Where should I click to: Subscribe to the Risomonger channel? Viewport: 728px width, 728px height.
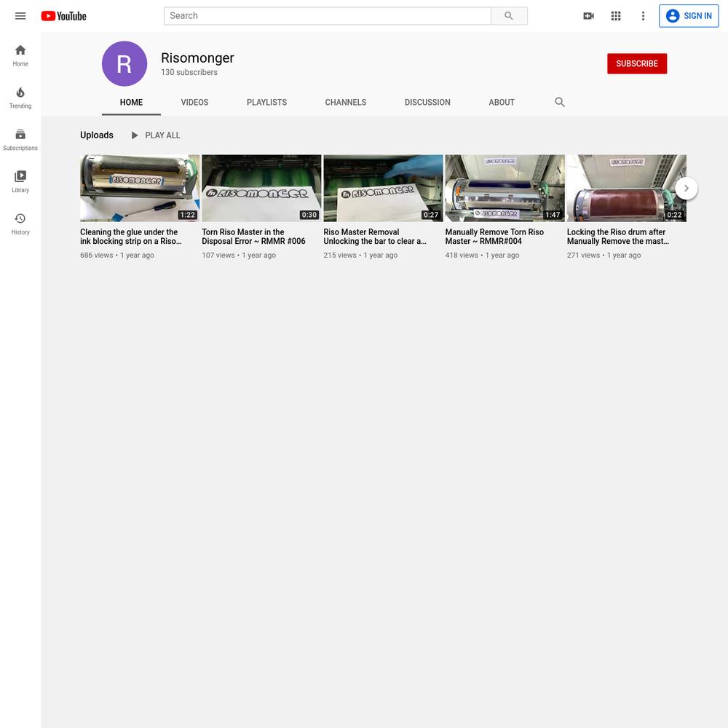point(637,63)
